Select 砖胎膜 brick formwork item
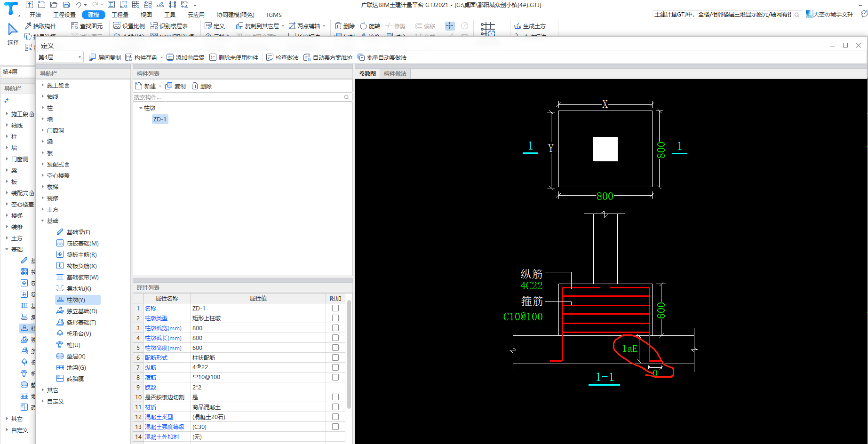The image size is (868, 444). coord(70,379)
